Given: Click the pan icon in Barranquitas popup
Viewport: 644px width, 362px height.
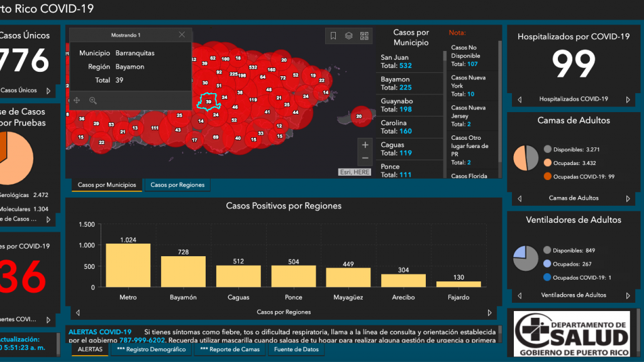Looking at the screenshot, I should coord(77,100).
